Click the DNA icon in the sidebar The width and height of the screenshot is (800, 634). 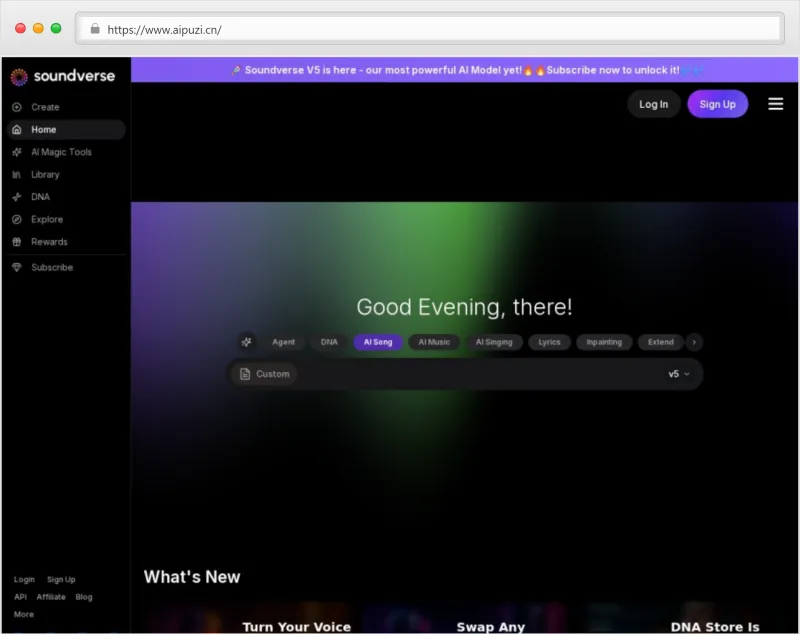(x=17, y=197)
